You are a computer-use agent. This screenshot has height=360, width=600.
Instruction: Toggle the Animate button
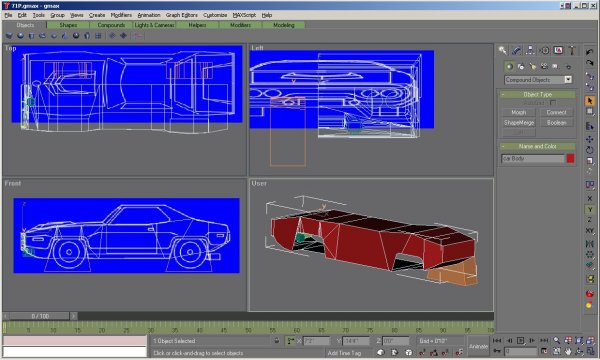pyautogui.click(x=478, y=346)
